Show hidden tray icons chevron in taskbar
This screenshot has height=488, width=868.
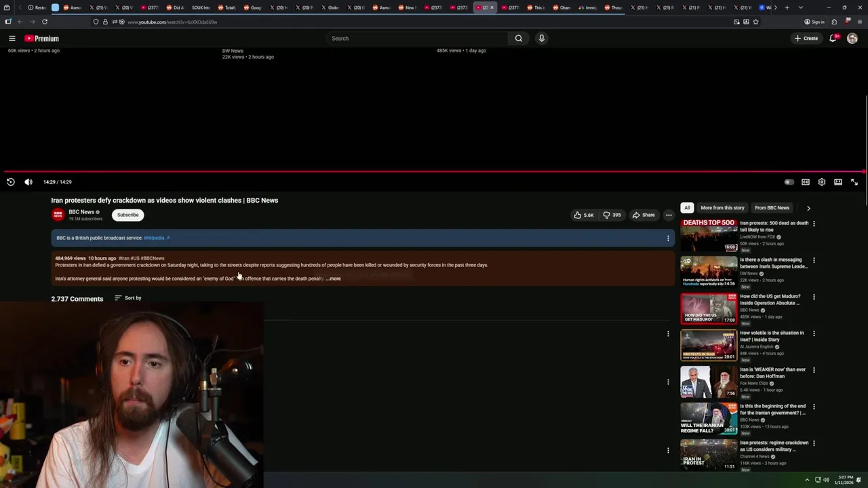tap(807, 480)
